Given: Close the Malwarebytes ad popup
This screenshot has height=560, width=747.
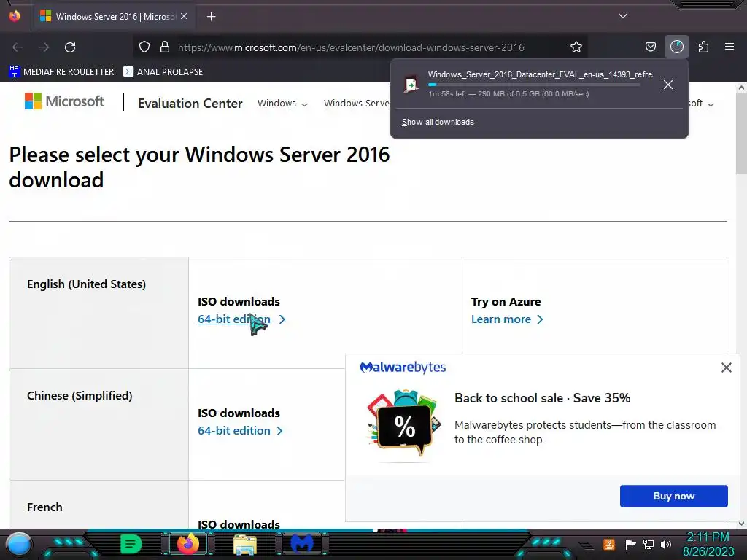Looking at the screenshot, I should pos(726,367).
